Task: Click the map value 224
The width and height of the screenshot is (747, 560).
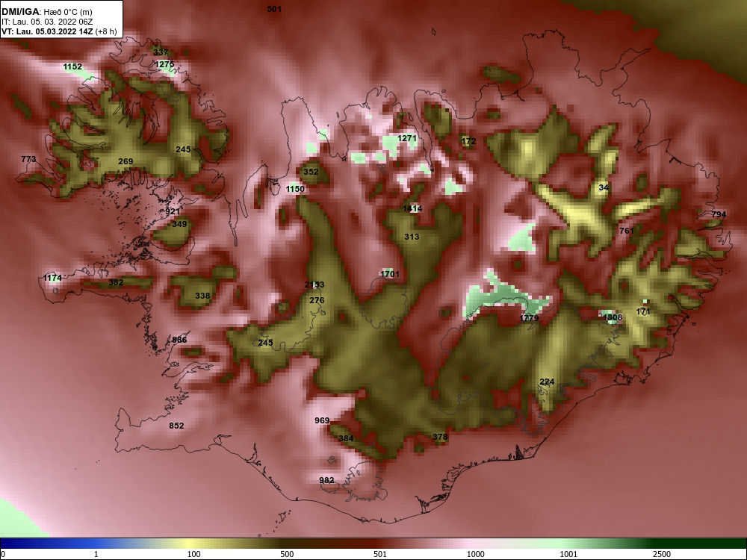Action: (547, 382)
